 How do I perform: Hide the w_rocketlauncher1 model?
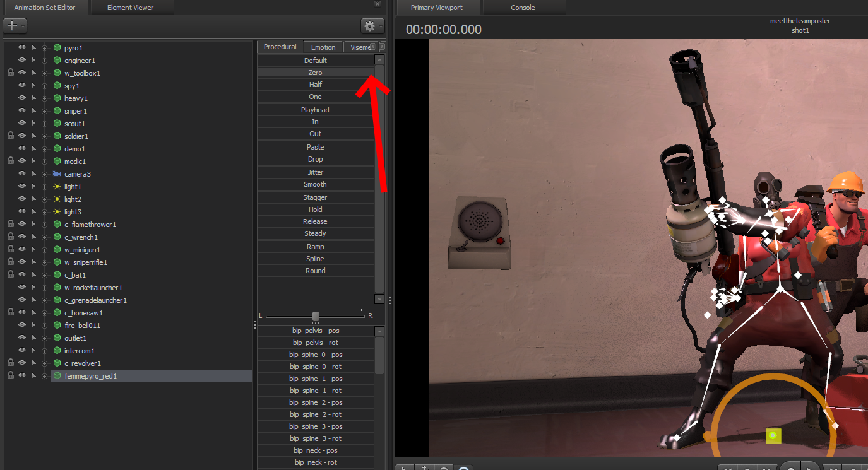(x=22, y=288)
